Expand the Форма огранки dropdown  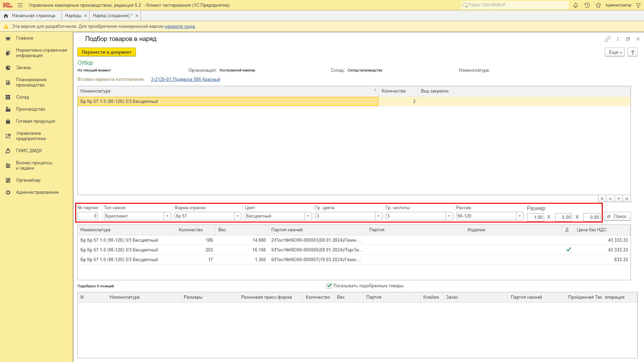tap(238, 216)
